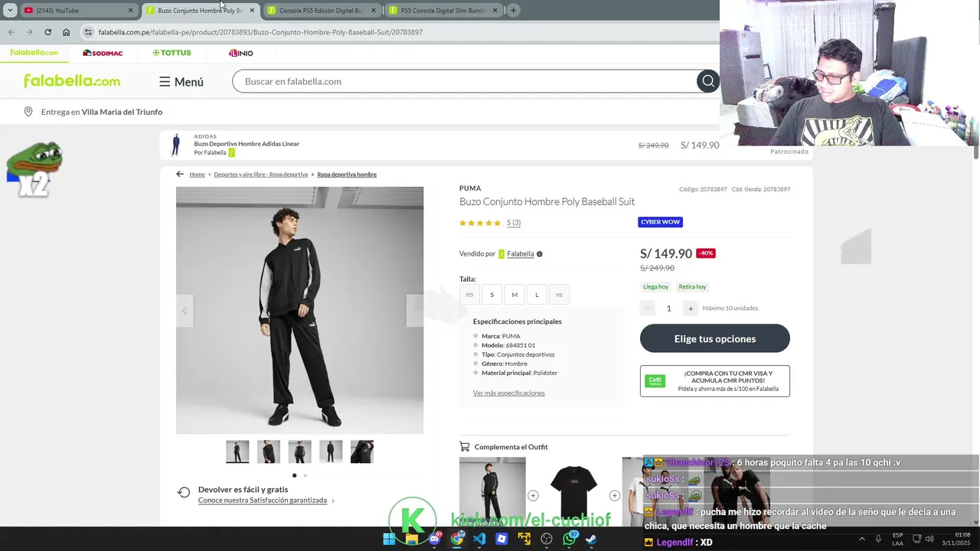Open Discord from the taskbar
The width and height of the screenshot is (980, 551).
pyautogui.click(x=434, y=539)
